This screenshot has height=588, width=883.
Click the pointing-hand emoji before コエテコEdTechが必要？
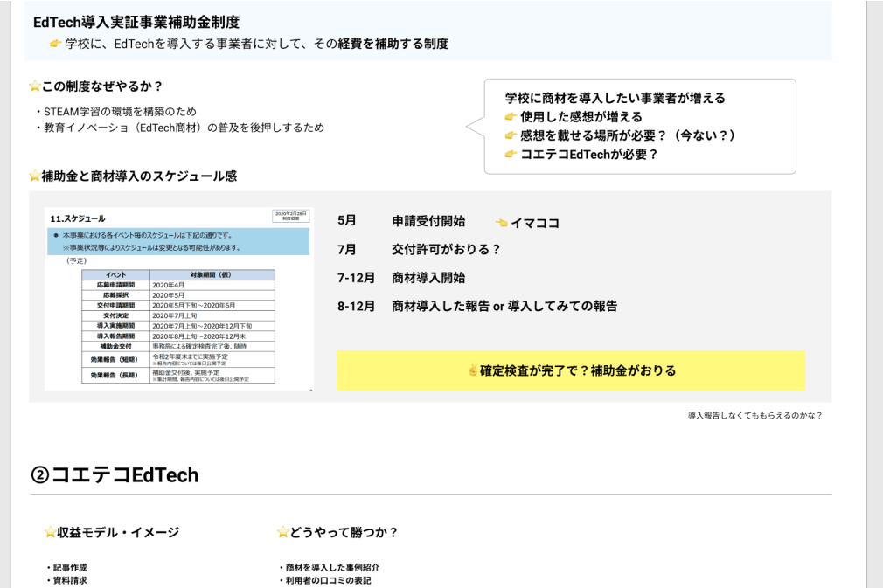pyautogui.click(x=511, y=155)
